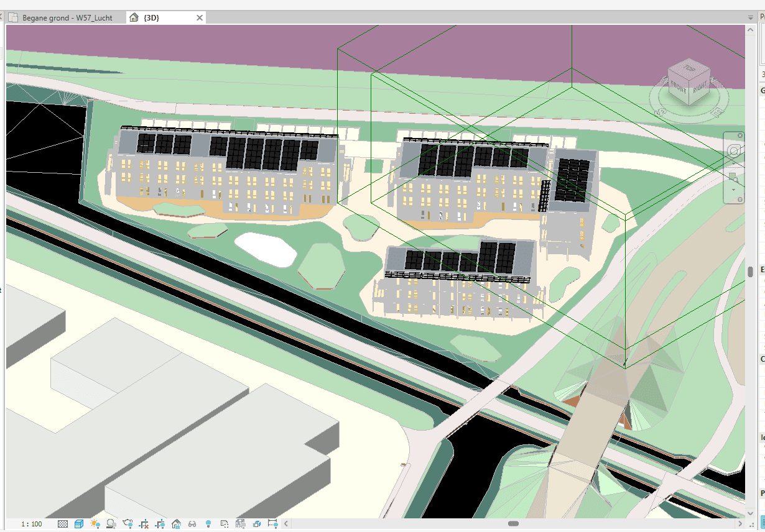Click the Temporary View Properties icon
765x532 pixels.
tap(225, 524)
